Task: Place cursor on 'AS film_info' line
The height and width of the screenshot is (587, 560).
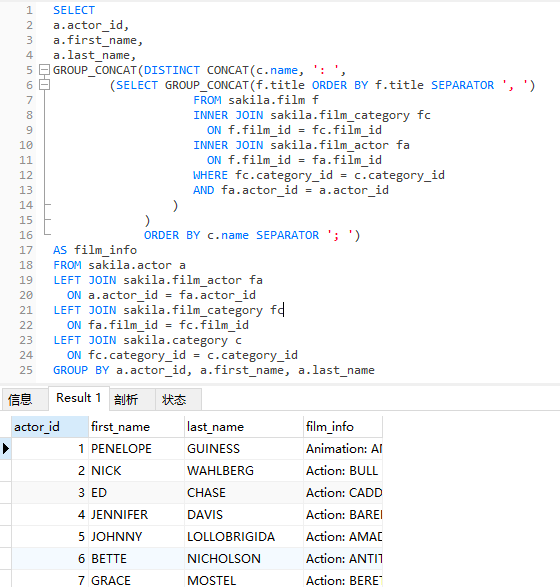Action: [95, 250]
